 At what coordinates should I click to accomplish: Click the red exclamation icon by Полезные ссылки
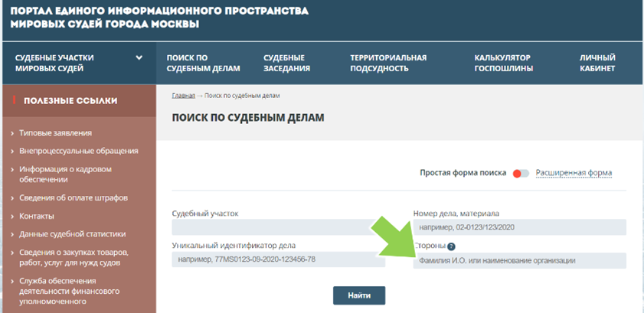tap(14, 100)
